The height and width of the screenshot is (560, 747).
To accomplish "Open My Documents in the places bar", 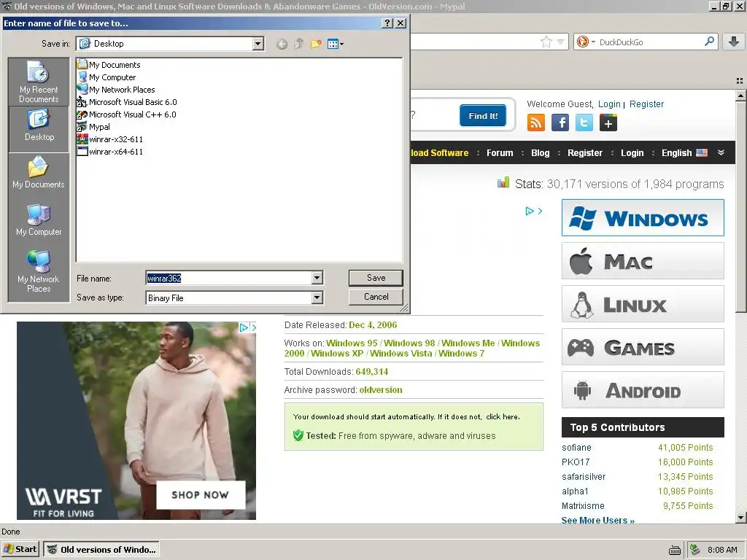I will pos(39,172).
